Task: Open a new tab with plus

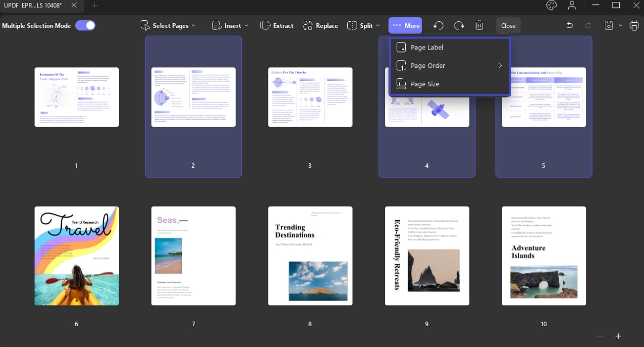Action: pyautogui.click(x=95, y=5)
